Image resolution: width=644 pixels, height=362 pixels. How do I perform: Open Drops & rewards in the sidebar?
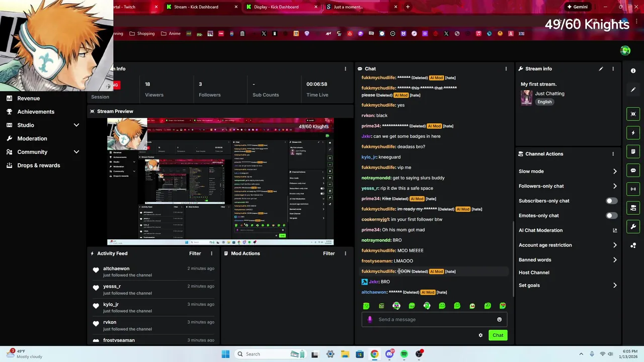point(38,165)
